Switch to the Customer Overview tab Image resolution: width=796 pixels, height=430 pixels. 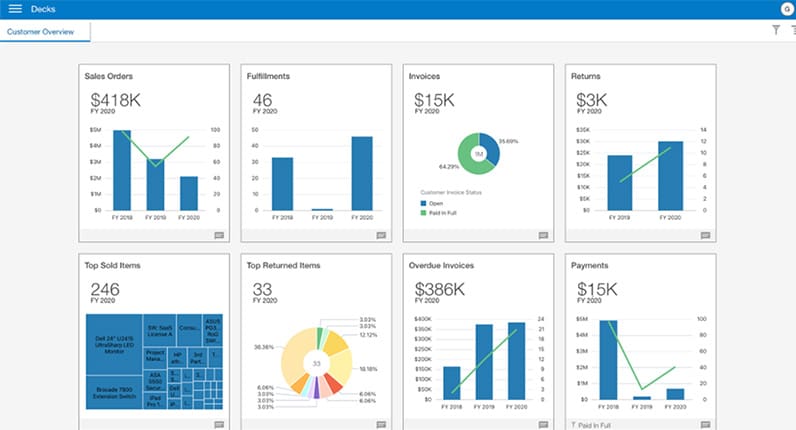pyautogui.click(x=45, y=31)
